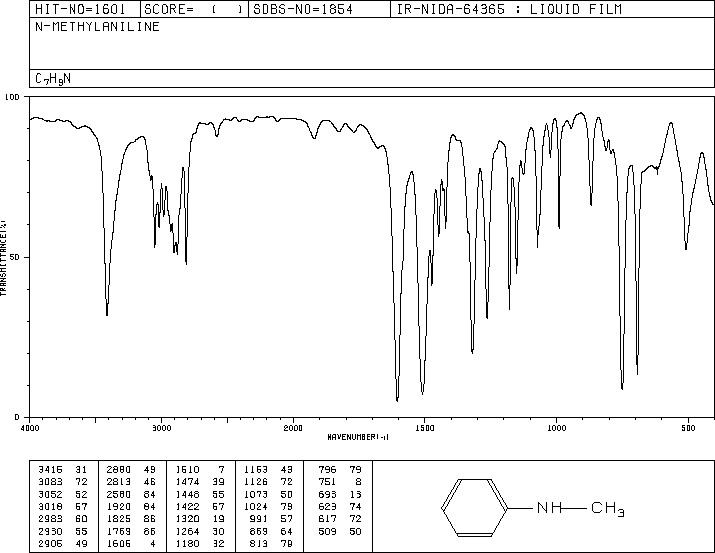Screen dimensions: 715x553
Task: Click the NH group in the structure
Action: 549,507
